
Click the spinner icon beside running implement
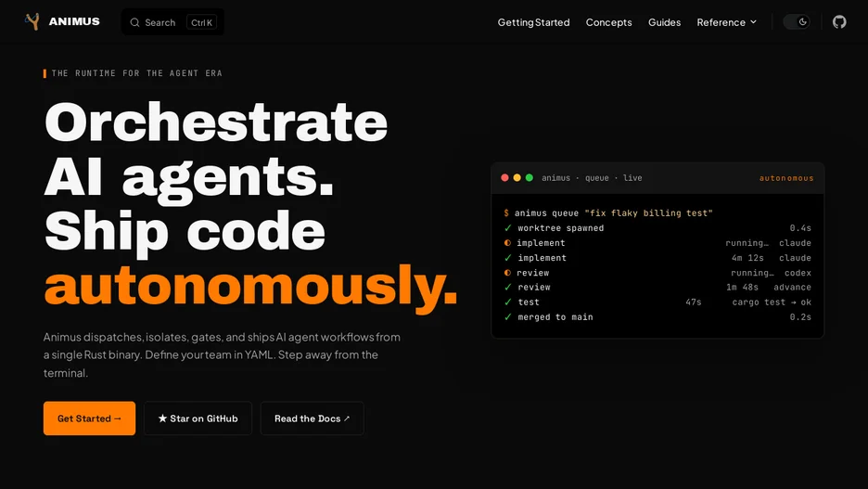click(507, 242)
